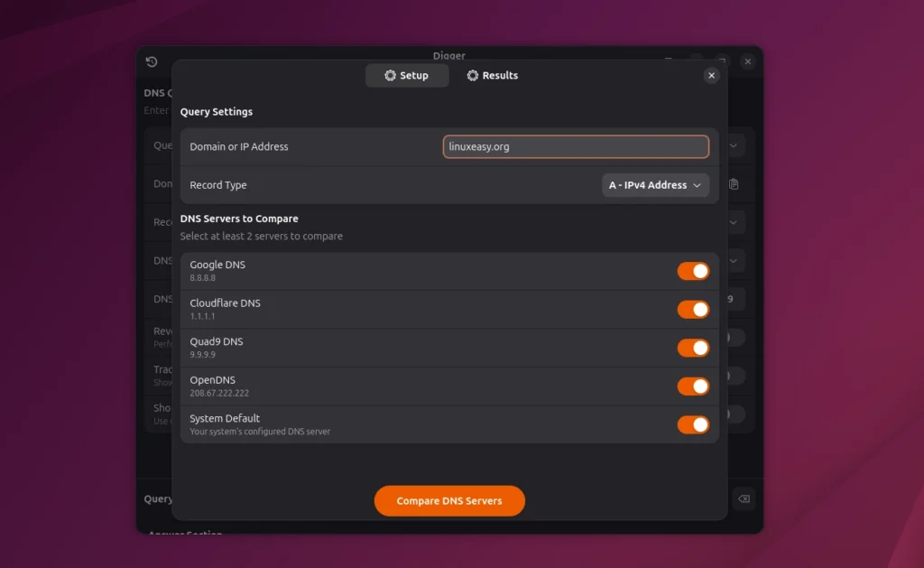Expand the dropdown beside the Query row behind dialog
This screenshot has width=924, height=568.
733,145
